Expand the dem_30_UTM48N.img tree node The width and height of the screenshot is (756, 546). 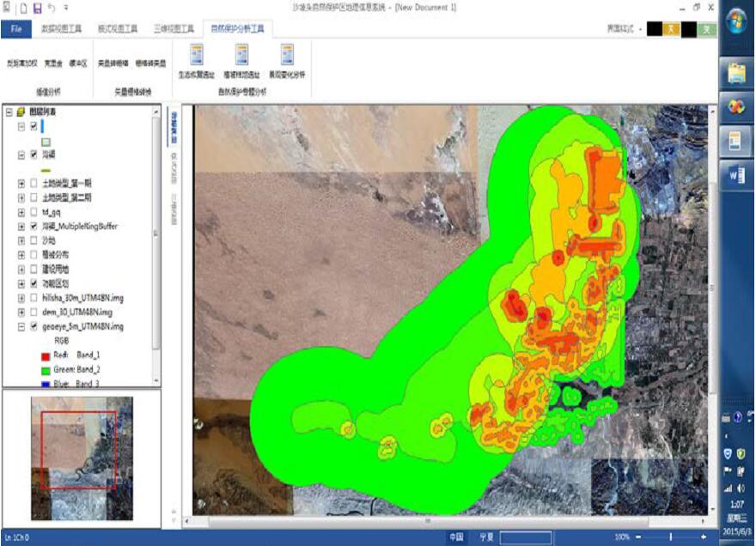tap(21, 312)
